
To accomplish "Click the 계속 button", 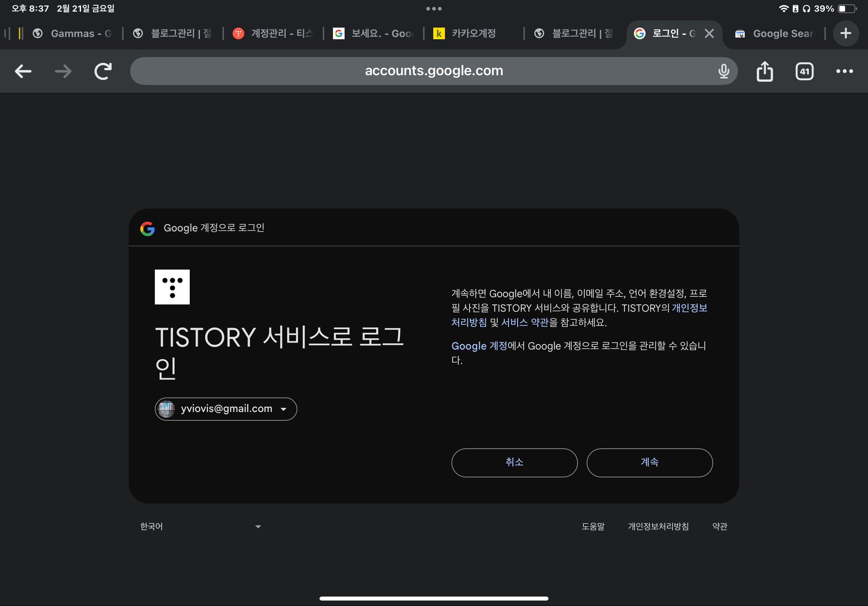I will pos(650,462).
